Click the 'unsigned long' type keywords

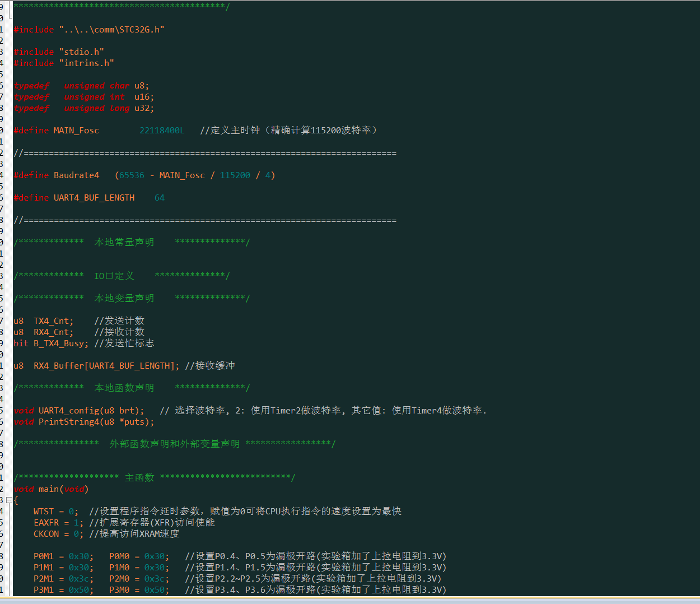[x=97, y=108]
